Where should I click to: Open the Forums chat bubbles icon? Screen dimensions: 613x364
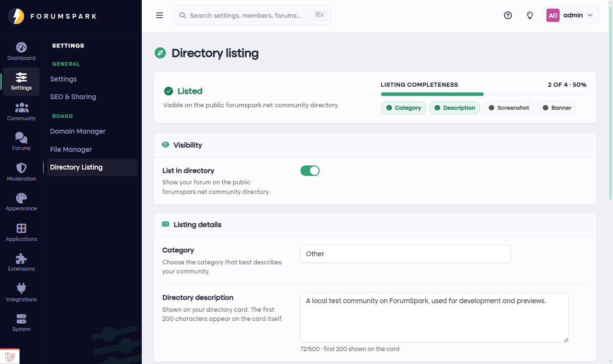point(21,138)
